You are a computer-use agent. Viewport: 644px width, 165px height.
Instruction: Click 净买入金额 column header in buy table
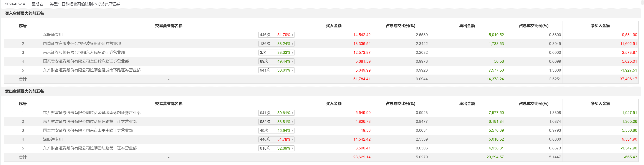tap(600, 26)
